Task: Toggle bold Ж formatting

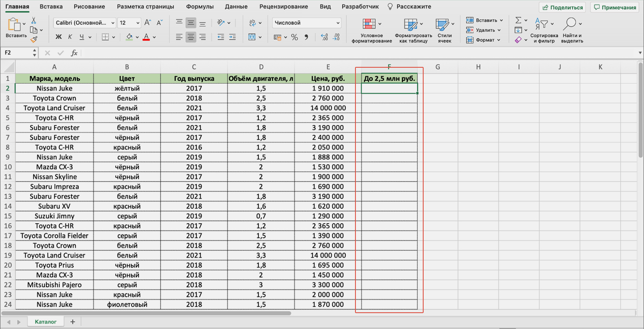Action: click(59, 37)
